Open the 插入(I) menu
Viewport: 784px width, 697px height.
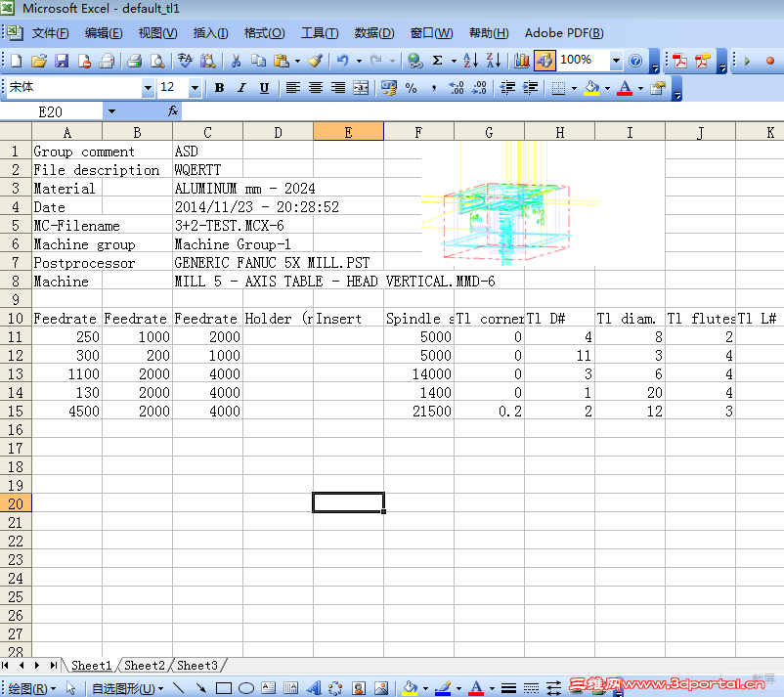tap(210, 33)
